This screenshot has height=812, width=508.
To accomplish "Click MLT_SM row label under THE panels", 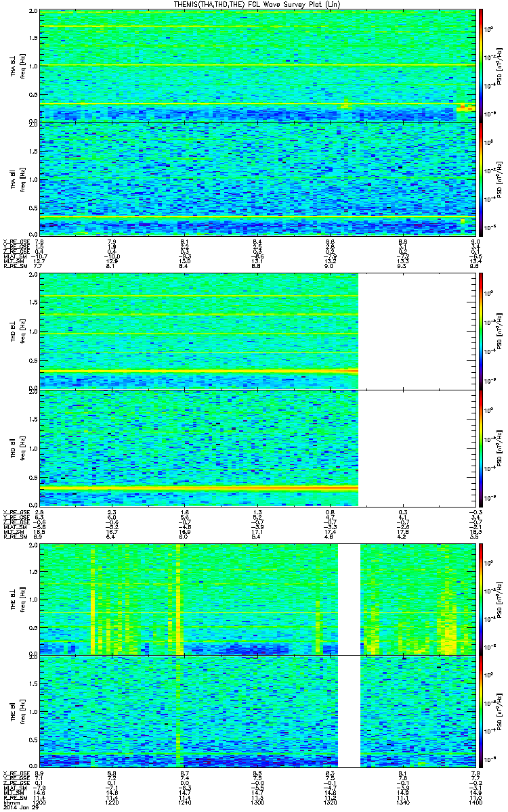I will tap(14, 794).
